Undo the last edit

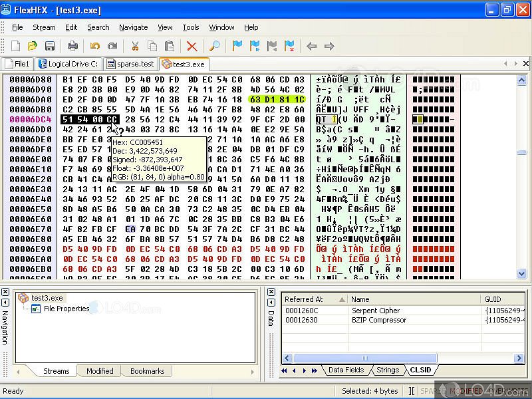pyautogui.click(x=95, y=46)
